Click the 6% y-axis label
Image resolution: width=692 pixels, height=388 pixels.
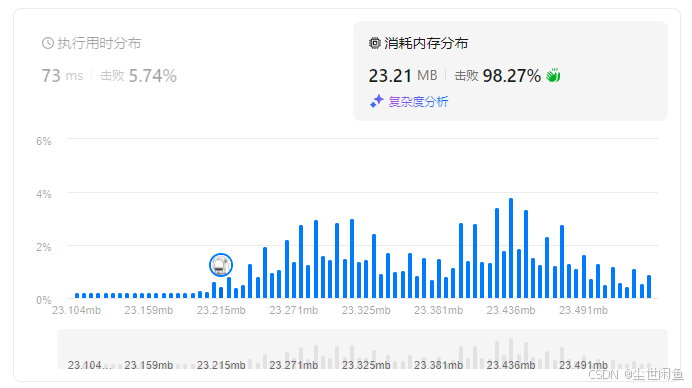44,141
